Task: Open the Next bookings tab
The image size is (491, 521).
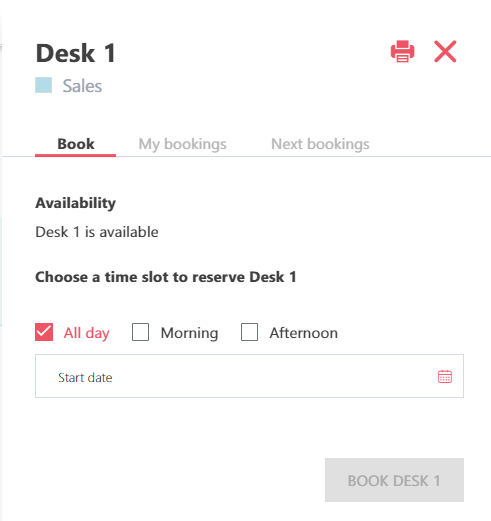Action: pyautogui.click(x=320, y=144)
